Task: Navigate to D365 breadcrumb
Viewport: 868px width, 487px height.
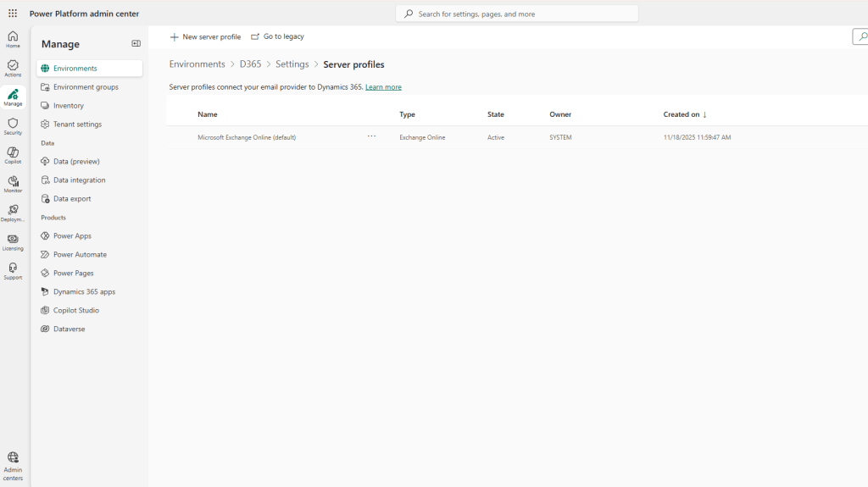Action: [250, 64]
